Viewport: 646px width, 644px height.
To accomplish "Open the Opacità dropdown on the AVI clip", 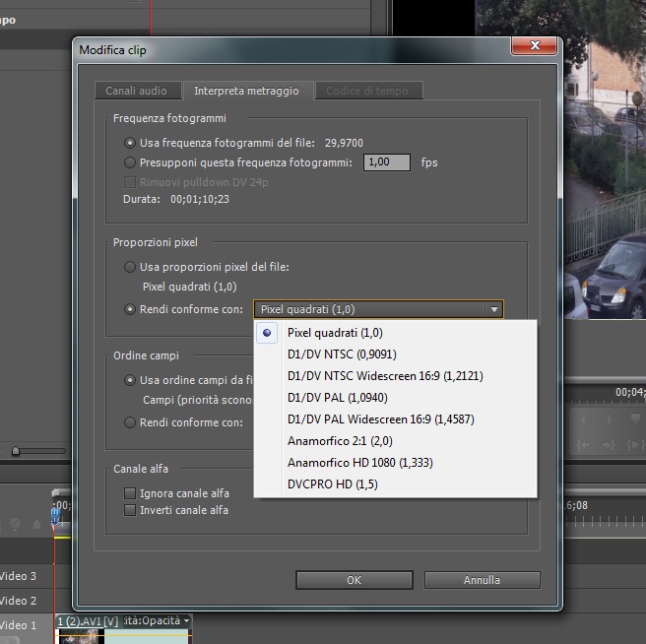I will (187, 620).
